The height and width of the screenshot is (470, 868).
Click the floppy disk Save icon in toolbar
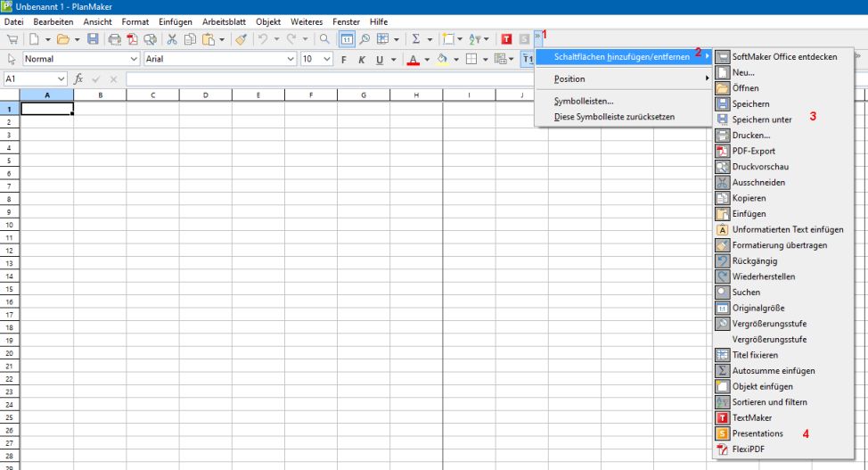[93, 39]
